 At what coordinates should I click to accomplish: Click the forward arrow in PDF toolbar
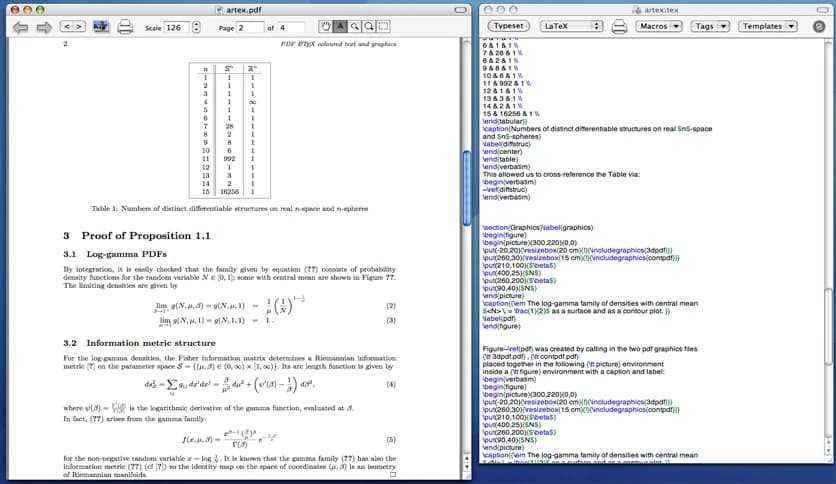click(44, 27)
